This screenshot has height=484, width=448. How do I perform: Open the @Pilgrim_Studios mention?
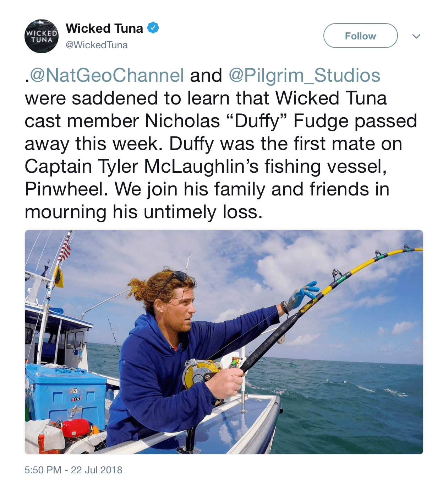point(304,75)
